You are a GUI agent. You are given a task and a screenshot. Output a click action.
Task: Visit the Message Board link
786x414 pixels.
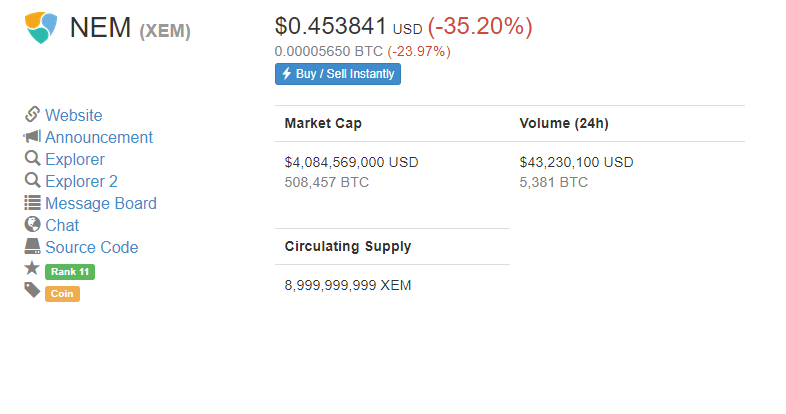[x=101, y=203]
